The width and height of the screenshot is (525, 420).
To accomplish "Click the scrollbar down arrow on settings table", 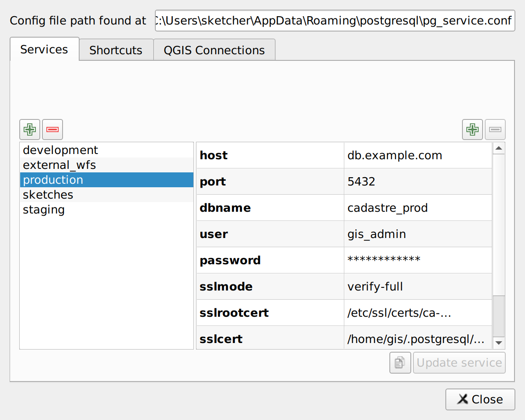I will click(499, 343).
